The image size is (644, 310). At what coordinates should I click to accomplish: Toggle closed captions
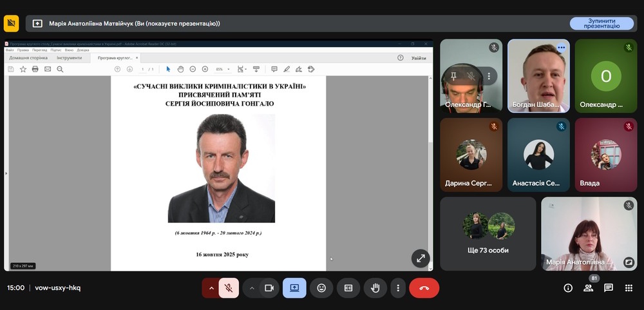coord(348,288)
